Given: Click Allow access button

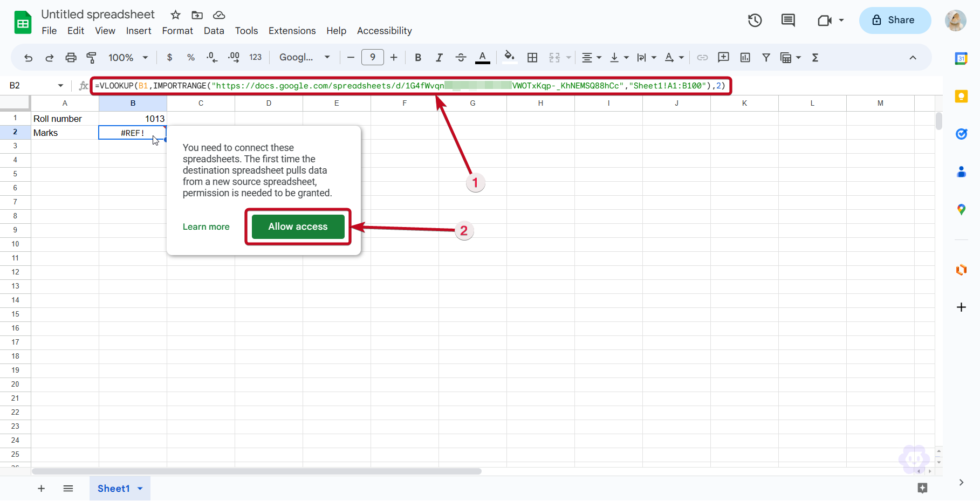Looking at the screenshot, I should (298, 227).
